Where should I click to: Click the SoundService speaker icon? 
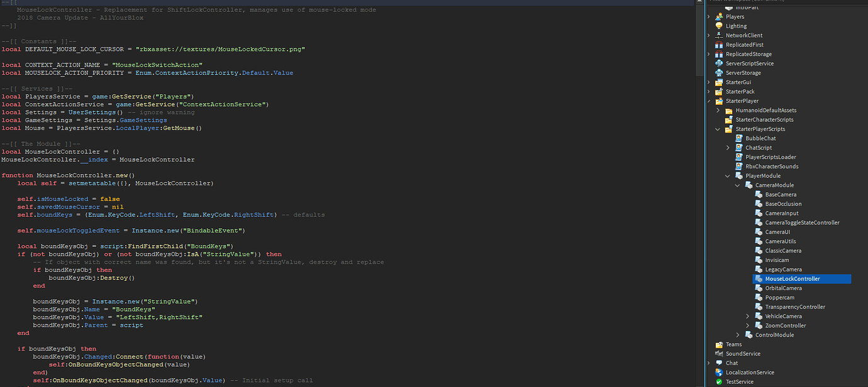point(719,353)
